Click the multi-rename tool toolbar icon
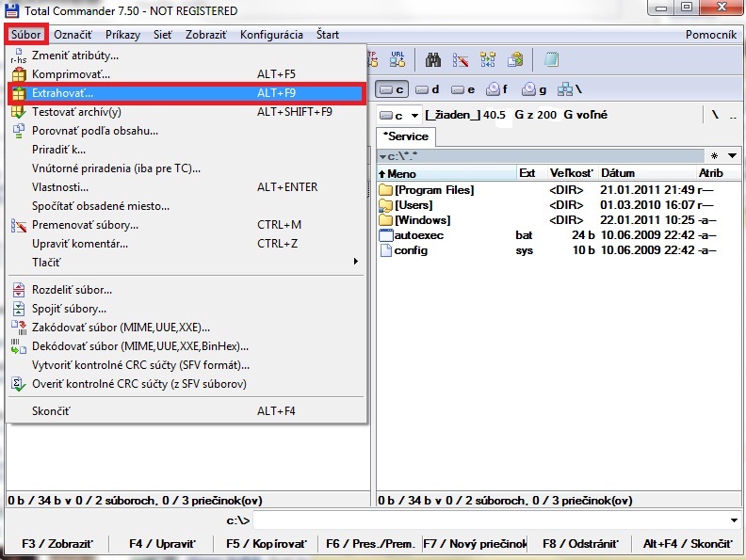The width and height of the screenshot is (746, 560). pyautogui.click(x=460, y=60)
